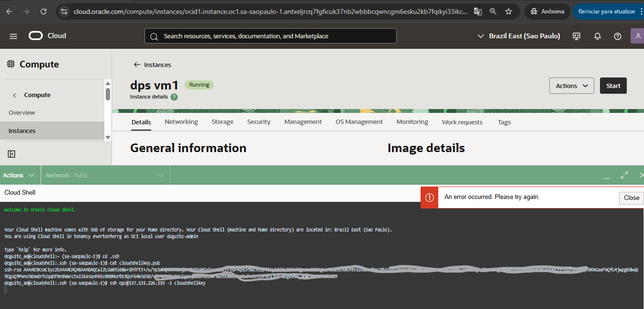This screenshot has width=644, height=309.
Task: Switch to the Networking tab
Action: [181, 122]
